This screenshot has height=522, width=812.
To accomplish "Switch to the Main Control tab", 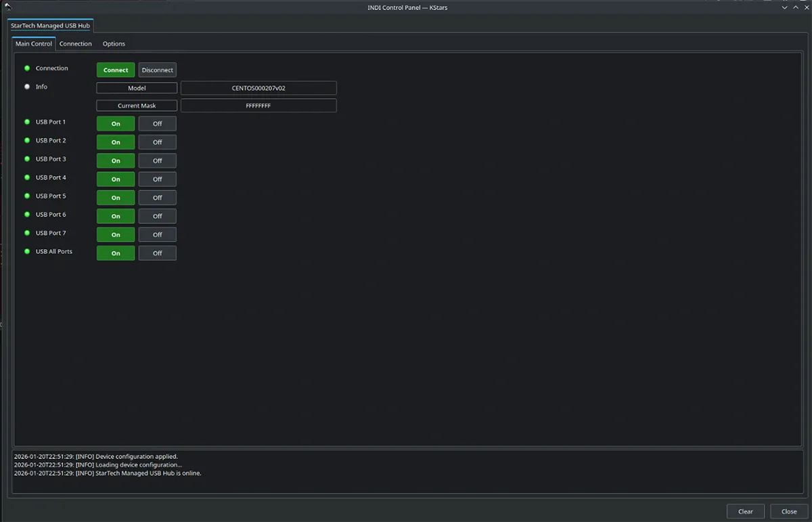I will tap(34, 44).
